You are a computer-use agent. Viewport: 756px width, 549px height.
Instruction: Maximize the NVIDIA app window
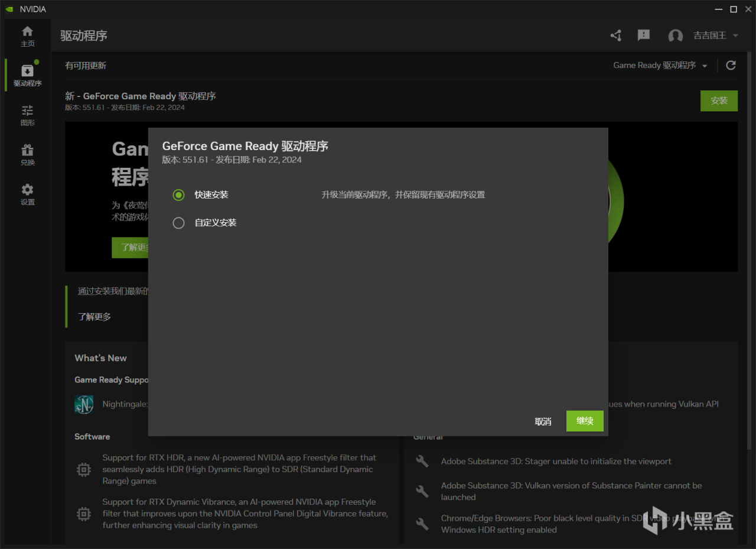(x=734, y=9)
